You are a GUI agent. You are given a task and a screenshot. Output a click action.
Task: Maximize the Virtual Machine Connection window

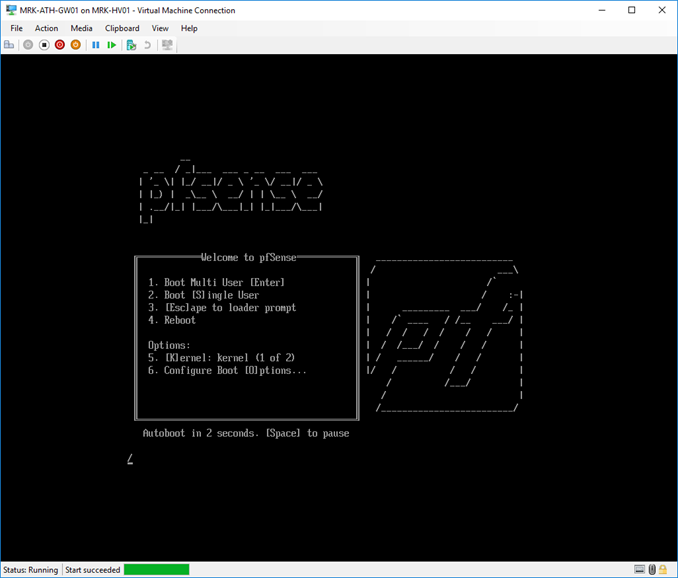pos(632,10)
